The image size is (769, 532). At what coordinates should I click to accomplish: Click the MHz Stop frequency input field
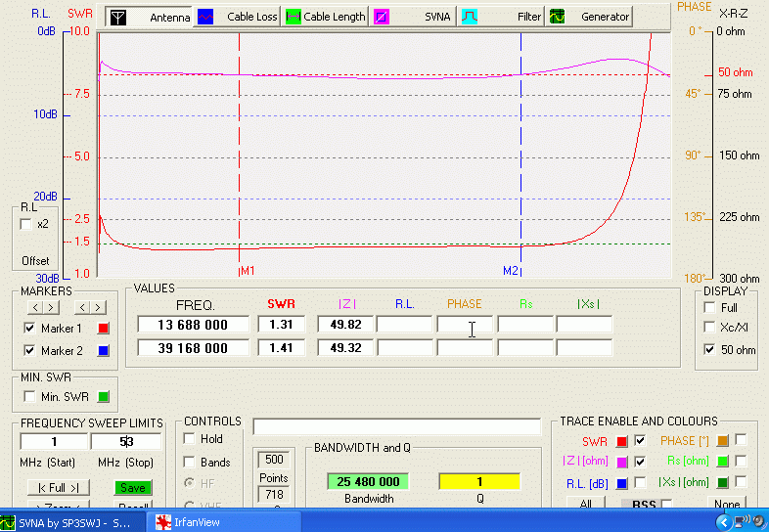click(x=125, y=442)
